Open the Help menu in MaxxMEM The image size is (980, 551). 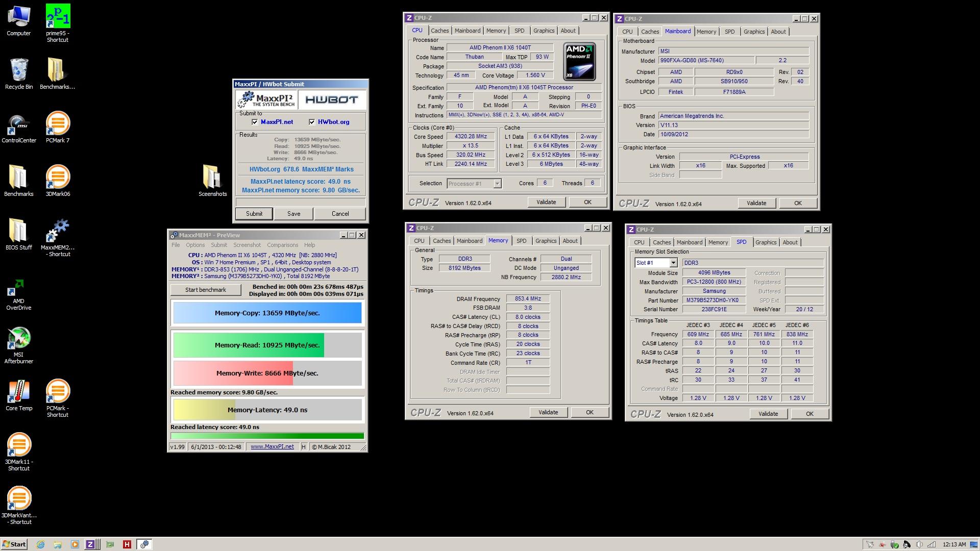click(309, 245)
